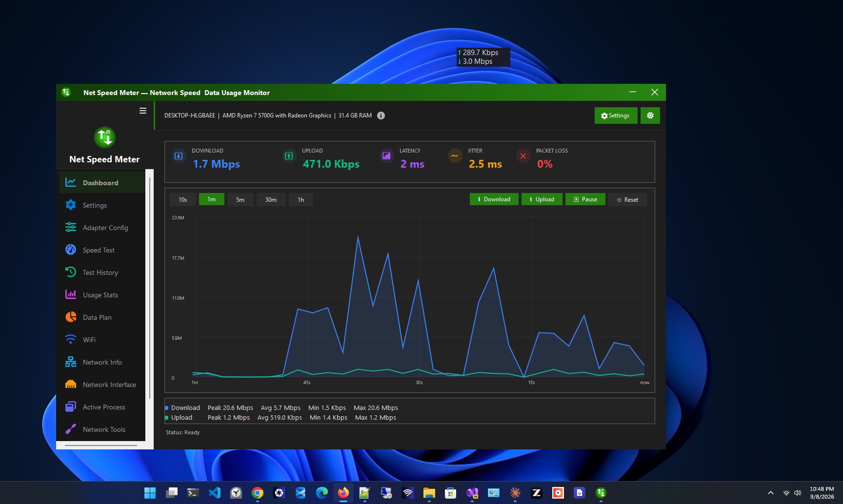Click Peak 20.6 Mbps in Download stats
The height and width of the screenshot is (504, 843).
click(x=230, y=408)
